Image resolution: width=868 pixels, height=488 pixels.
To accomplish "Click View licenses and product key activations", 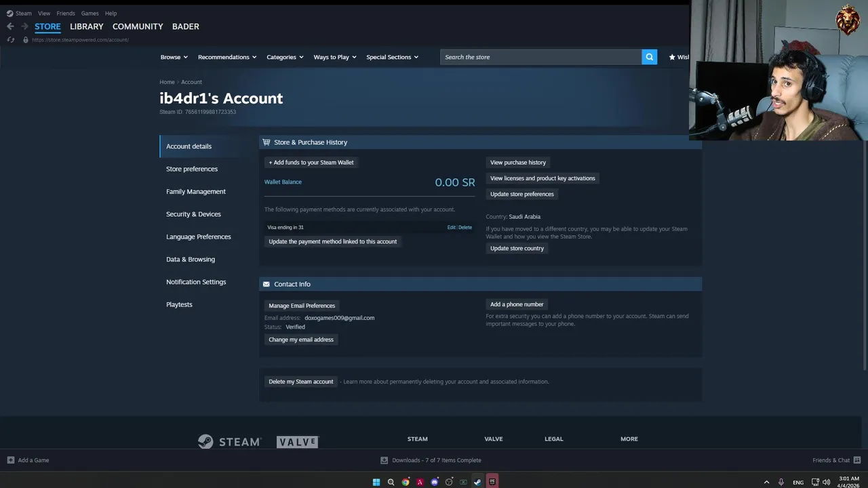I will [542, 178].
